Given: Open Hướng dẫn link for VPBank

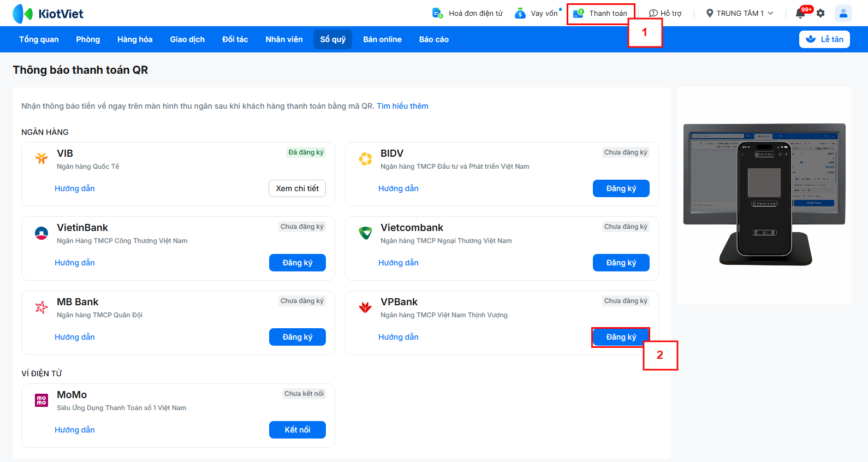Looking at the screenshot, I should (x=399, y=337).
